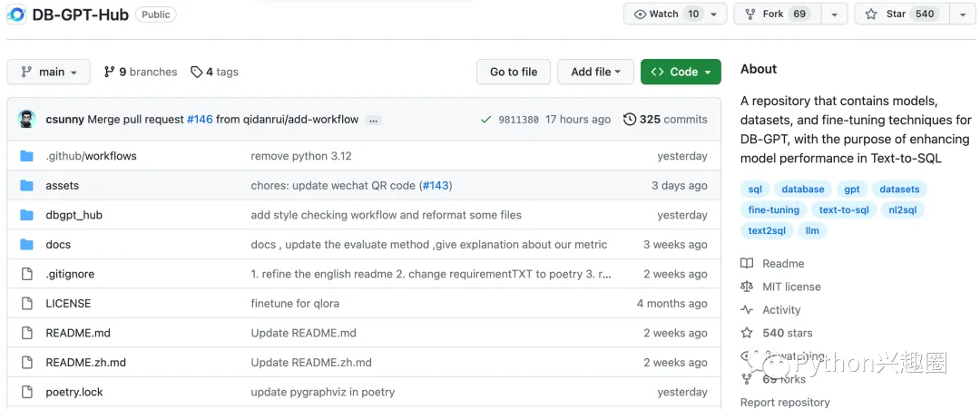The height and width of the screenshot is (409, 980).
Task: Open the main branch dropdown
Action: pos(49,72)
